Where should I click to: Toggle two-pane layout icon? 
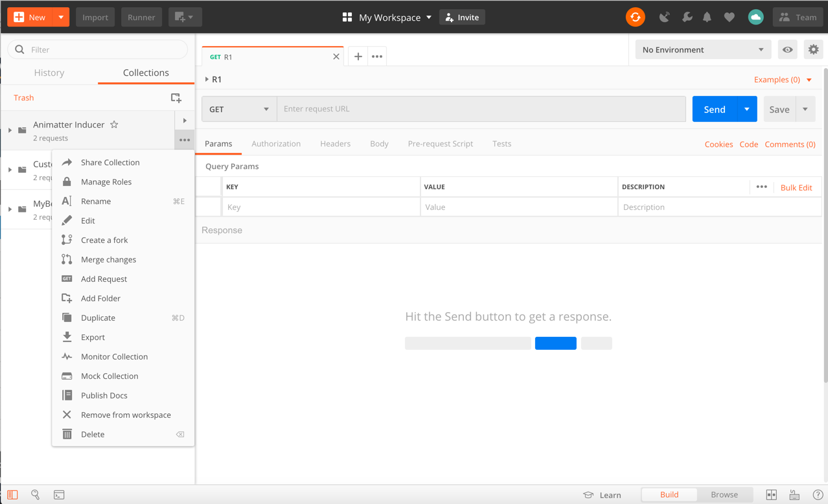click(771, 495)
